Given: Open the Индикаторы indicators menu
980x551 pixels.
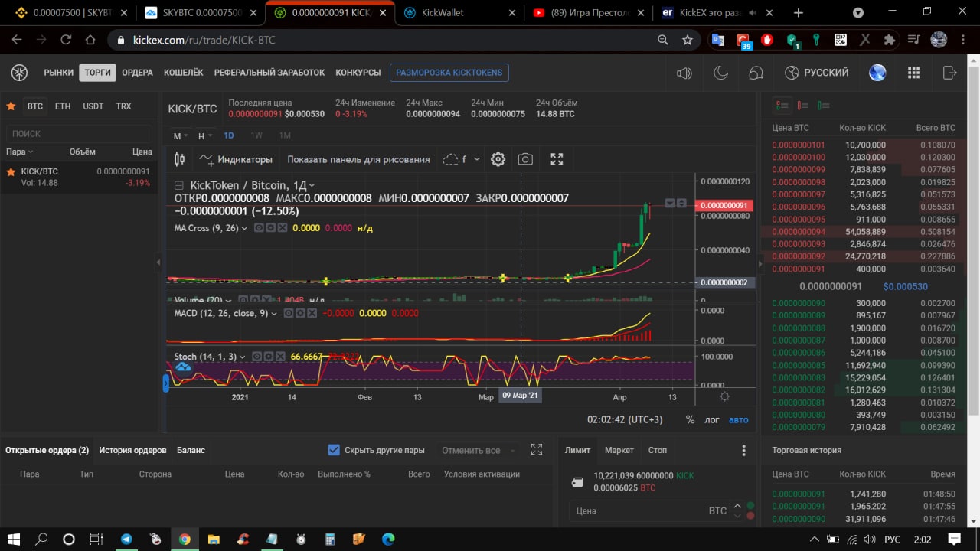Looking at the screenshot, I should [x=236, y=159].
